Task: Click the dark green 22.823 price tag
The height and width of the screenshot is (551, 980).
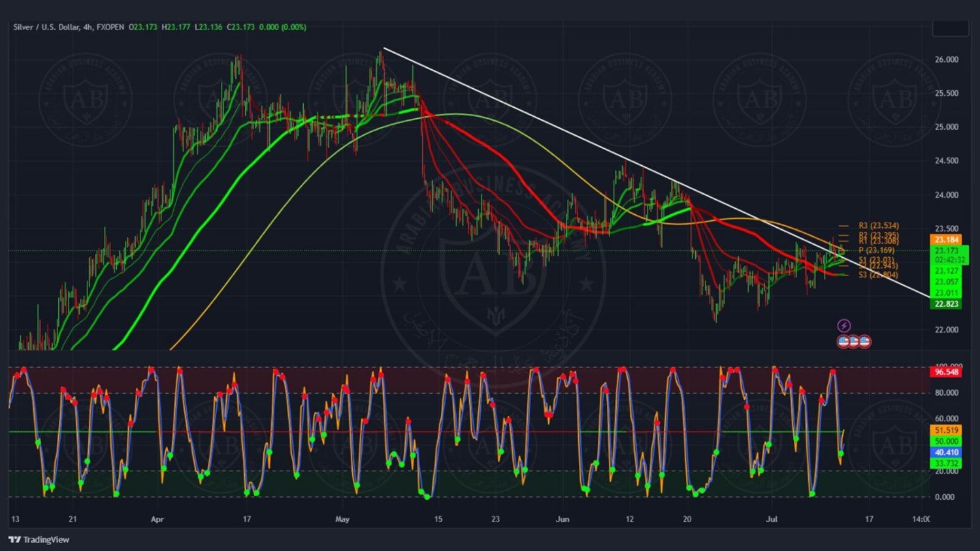Action: click(946, 304)
